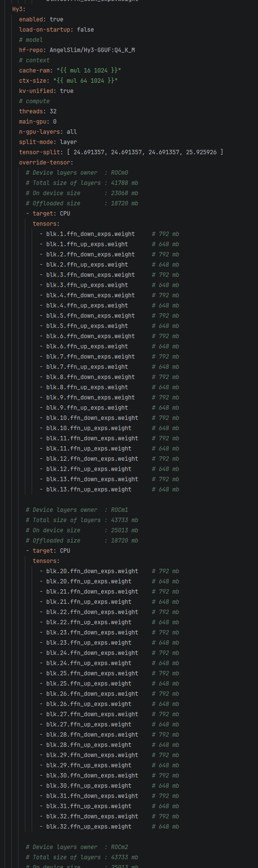Click the override-tensor key
The image size is (258, 868).
(x=45, y=162)
